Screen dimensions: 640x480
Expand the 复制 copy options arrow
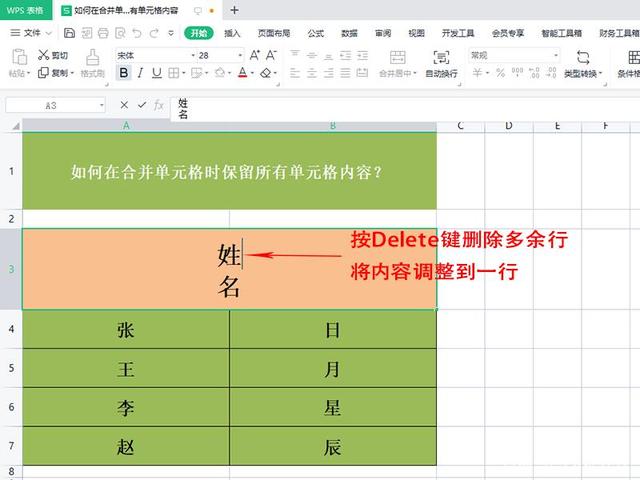click(x=72, y=73)
